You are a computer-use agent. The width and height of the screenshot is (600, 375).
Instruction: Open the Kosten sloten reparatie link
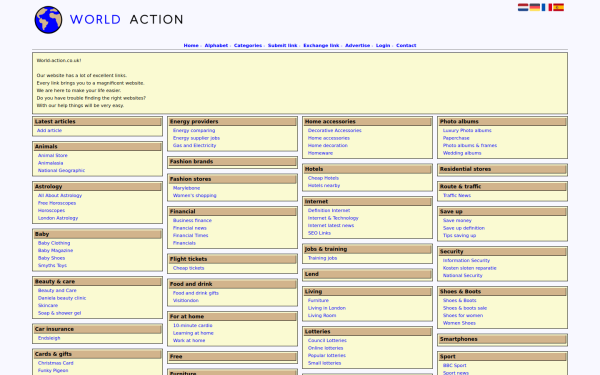(470, 268)
